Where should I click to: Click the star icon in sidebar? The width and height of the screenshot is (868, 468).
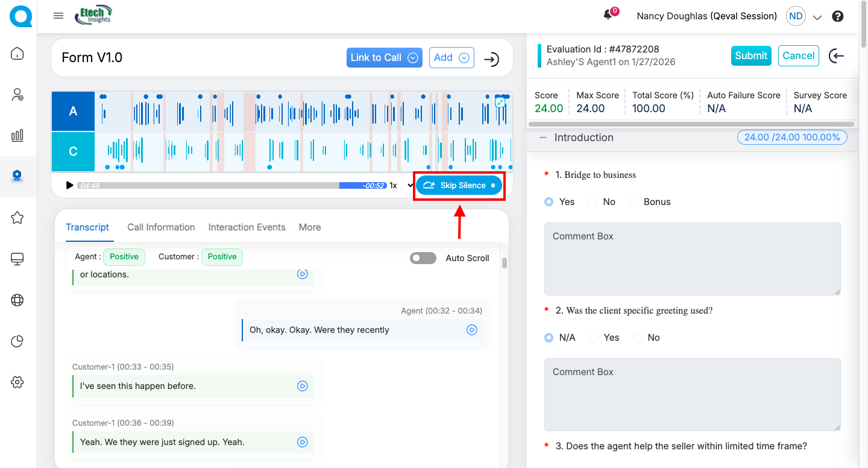(x=17, y=218)
